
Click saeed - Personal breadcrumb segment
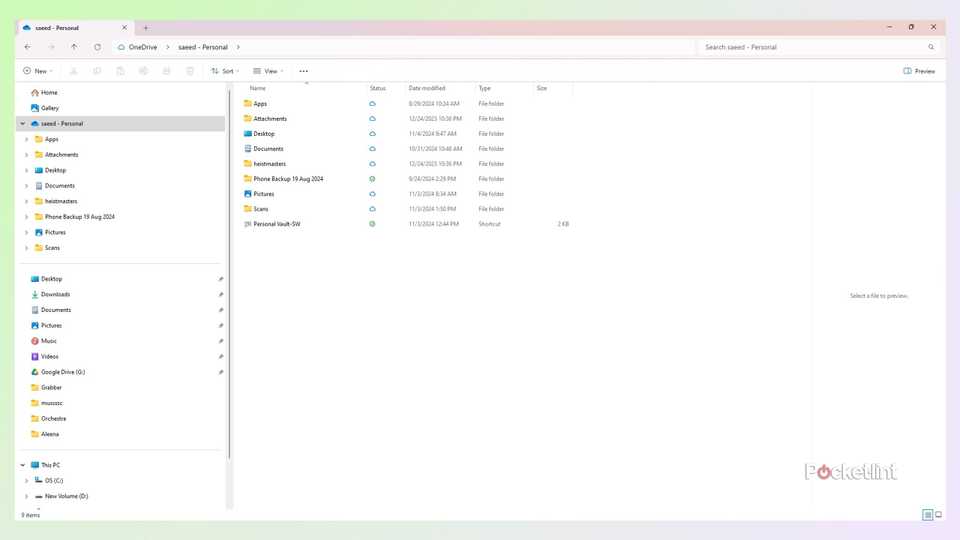tap(203, 47)
